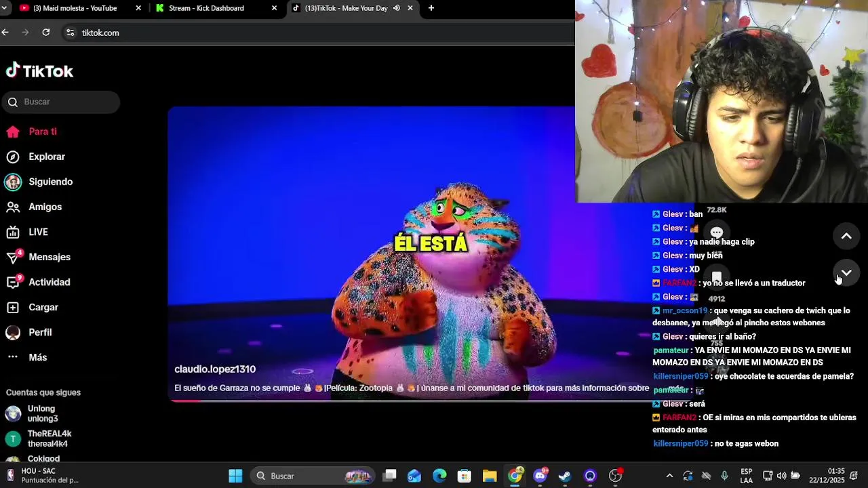Image resolution: width=868 pixels, height=488 pixels.
Task: Reload the TikTok page
Action: [46, 33]
